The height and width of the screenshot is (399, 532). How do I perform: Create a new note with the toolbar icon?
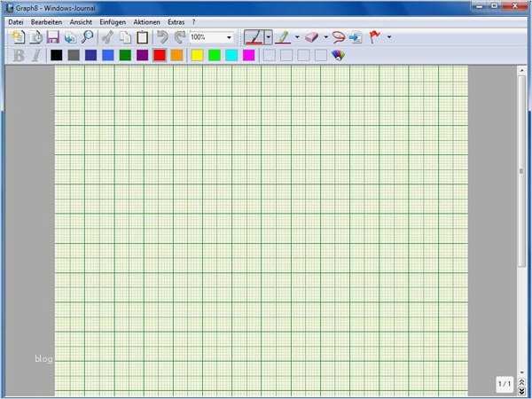(18, 37)
